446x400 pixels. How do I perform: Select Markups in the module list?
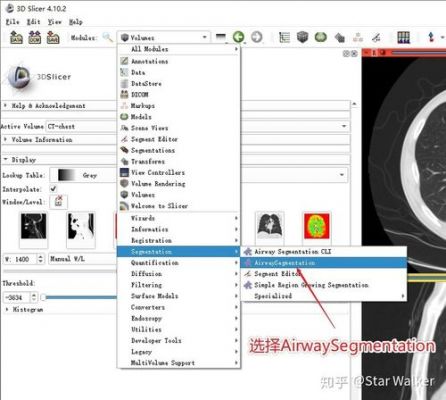coord(179,106)
